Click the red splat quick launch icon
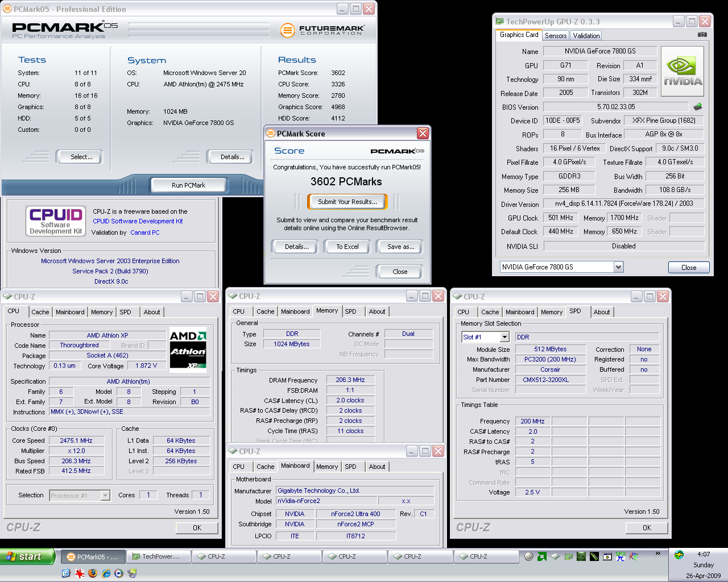The width and height of the screenshot is (728, 582). 80,573
